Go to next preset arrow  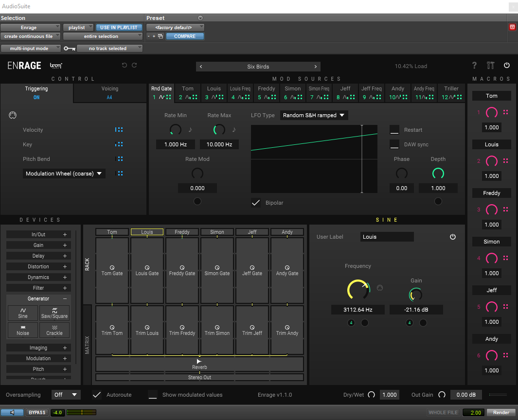[x=315, y=67]
